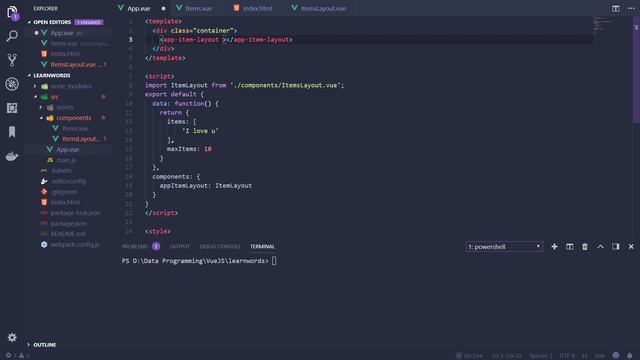640x360 pixels.
Task: Switch to the Items.vue editor tab
Action: coord(198,9)
